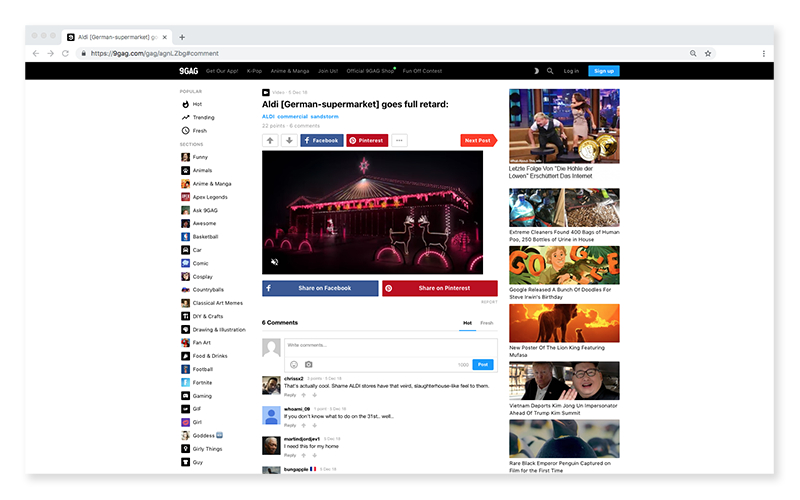Click the wide Share on Pinterest button

[439, 288]
